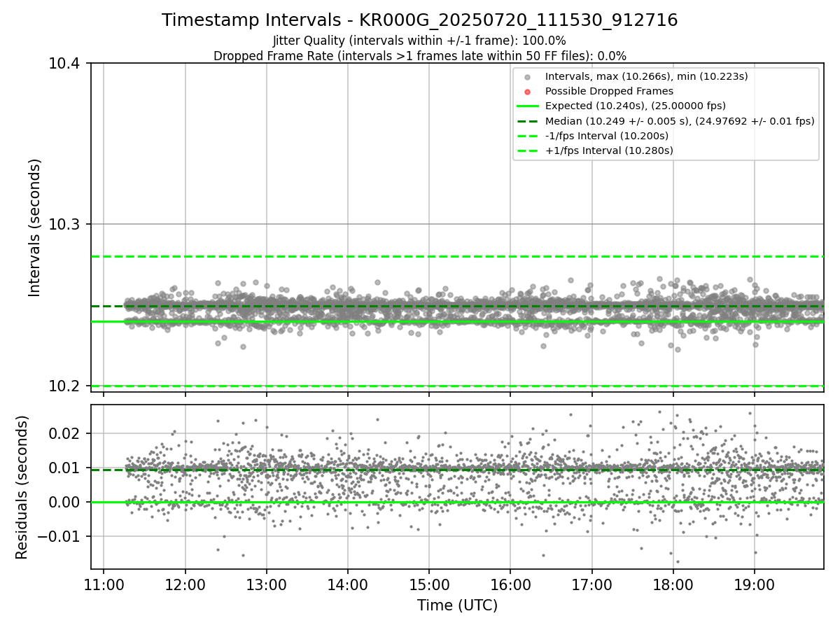Screen dimensions: 840x630
Task: Click the 19:00 time tick label
Action: tap(755, 584)
